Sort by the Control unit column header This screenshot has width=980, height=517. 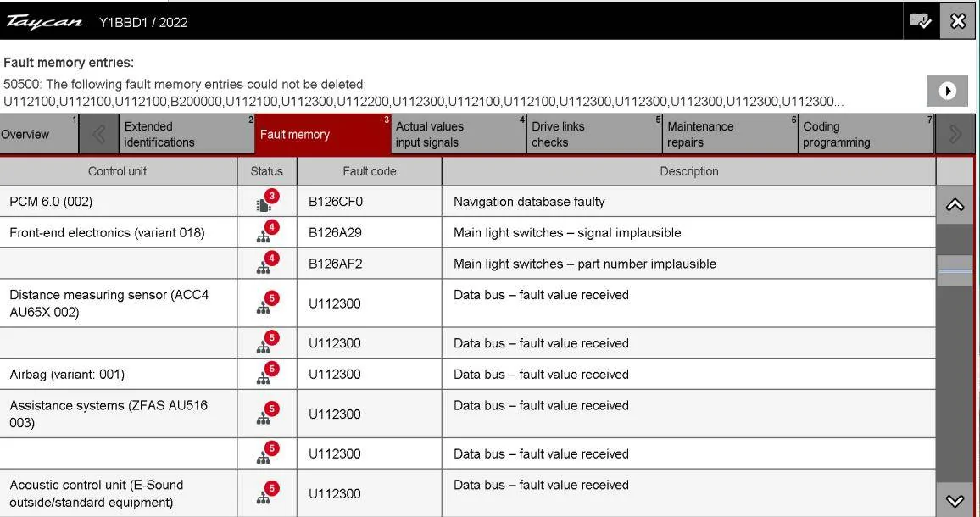118,171
